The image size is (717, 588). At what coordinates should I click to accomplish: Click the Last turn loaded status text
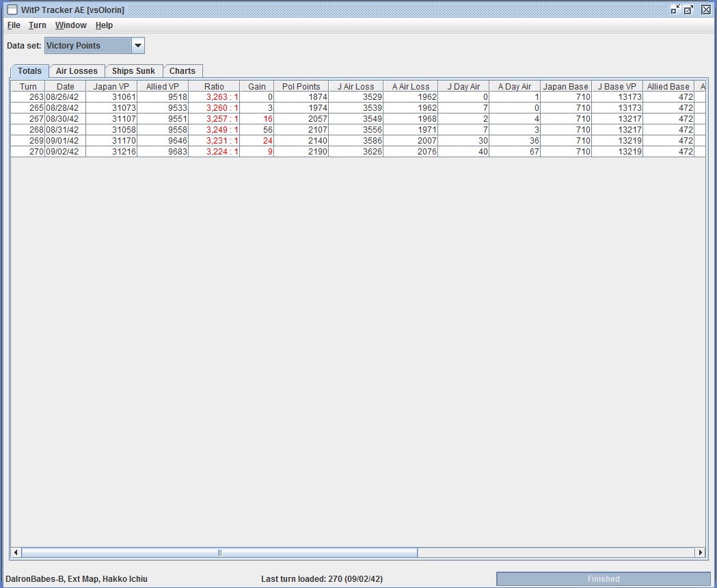point(322,579)
